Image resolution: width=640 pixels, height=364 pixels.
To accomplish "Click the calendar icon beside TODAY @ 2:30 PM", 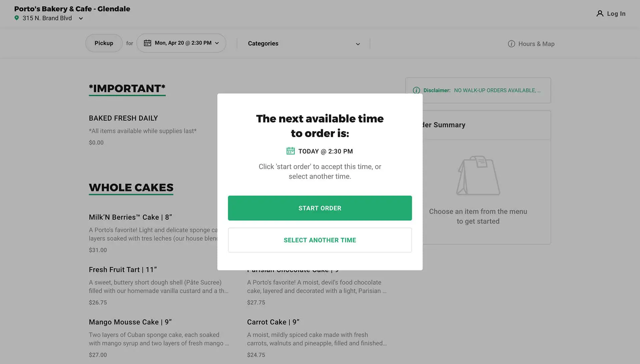I will point(291,151).
